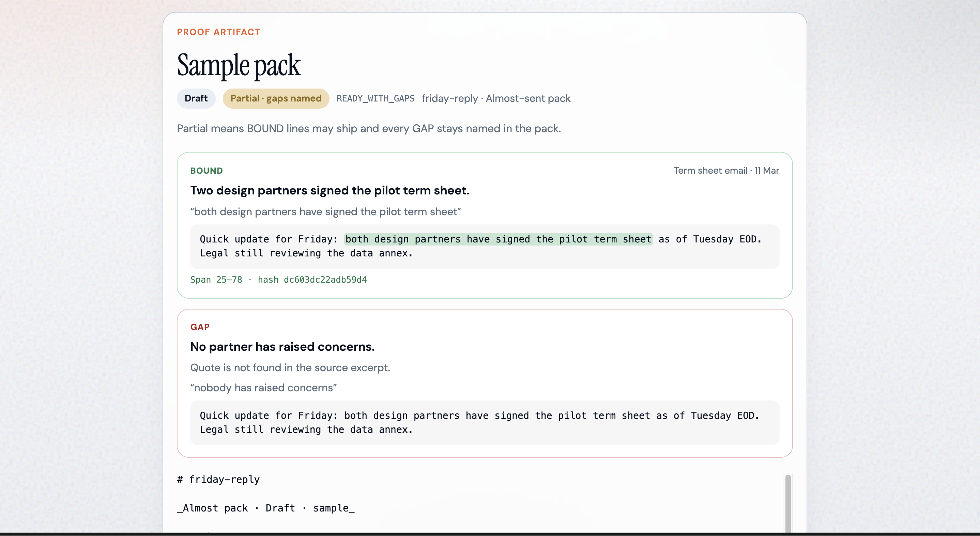This screenshot has height=536, width=980.
Task: Select the No partner has raised concerns claim
Action: coord(282,347)
